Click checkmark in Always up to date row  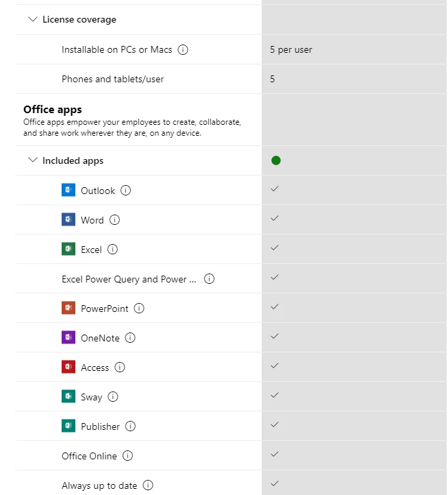275,483
